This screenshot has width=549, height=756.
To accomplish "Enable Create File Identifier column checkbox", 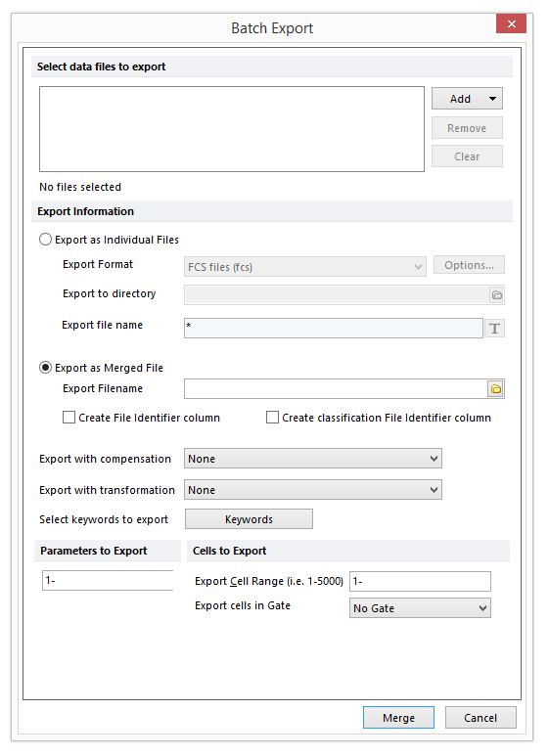I will (69, 418).
